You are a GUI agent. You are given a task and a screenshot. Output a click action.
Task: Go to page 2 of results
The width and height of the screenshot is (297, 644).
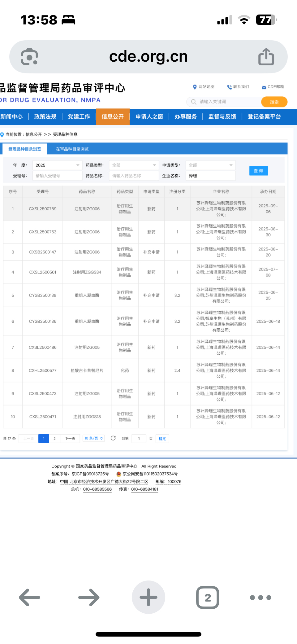(54, 438)
